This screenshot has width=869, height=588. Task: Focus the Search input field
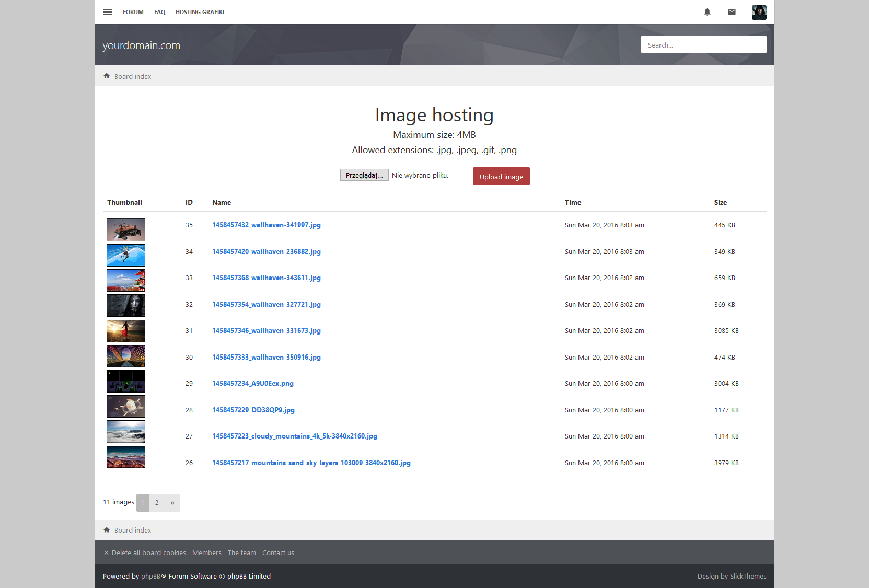click(x=703, y=45)
